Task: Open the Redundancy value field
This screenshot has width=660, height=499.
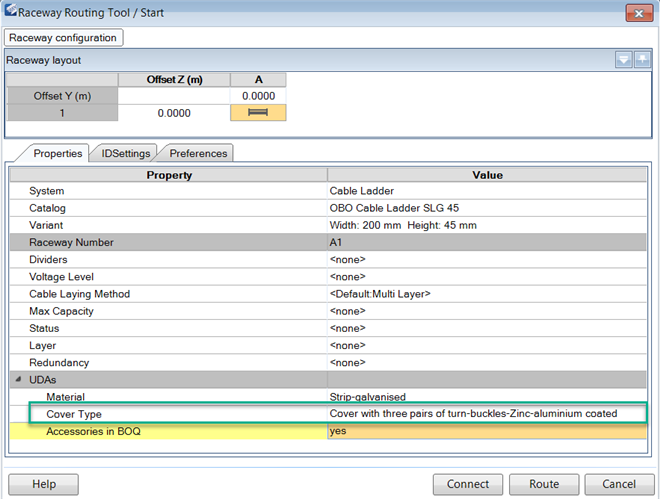Action: pyautogui.click(x=487, y=363)
